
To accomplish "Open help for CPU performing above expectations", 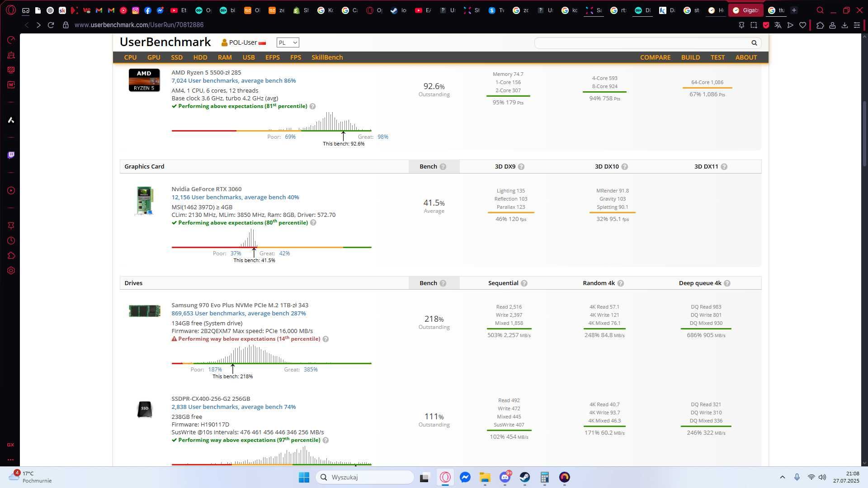I will coord(312,106).
